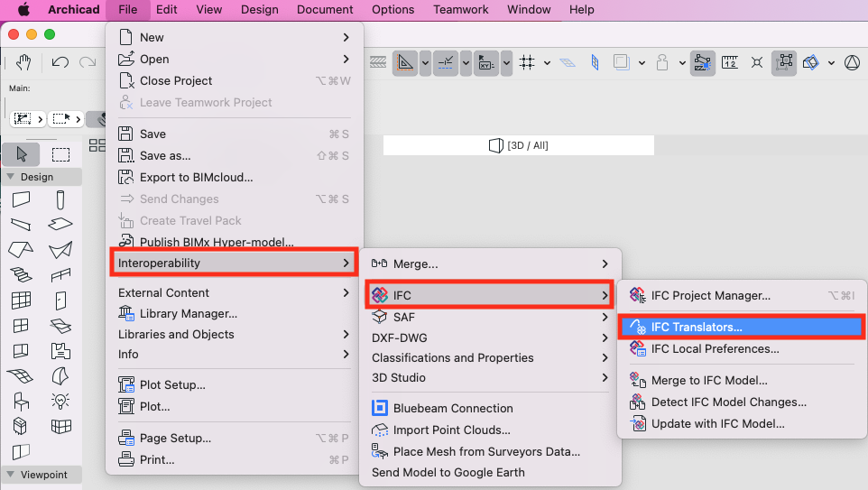Pick the Wall tool in Design toolbox
The image size is (868, 490).
(x=21, y=199)
